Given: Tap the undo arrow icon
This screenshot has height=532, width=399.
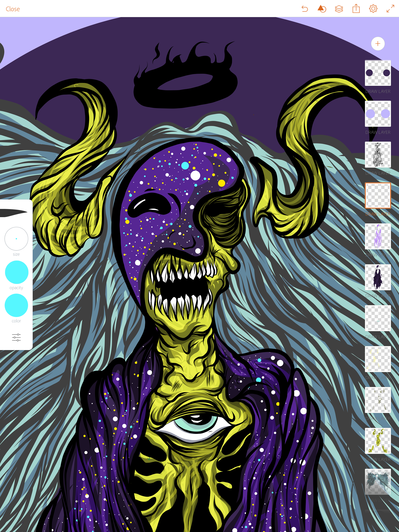Looking at the screenshot, I should pos(305,9).
